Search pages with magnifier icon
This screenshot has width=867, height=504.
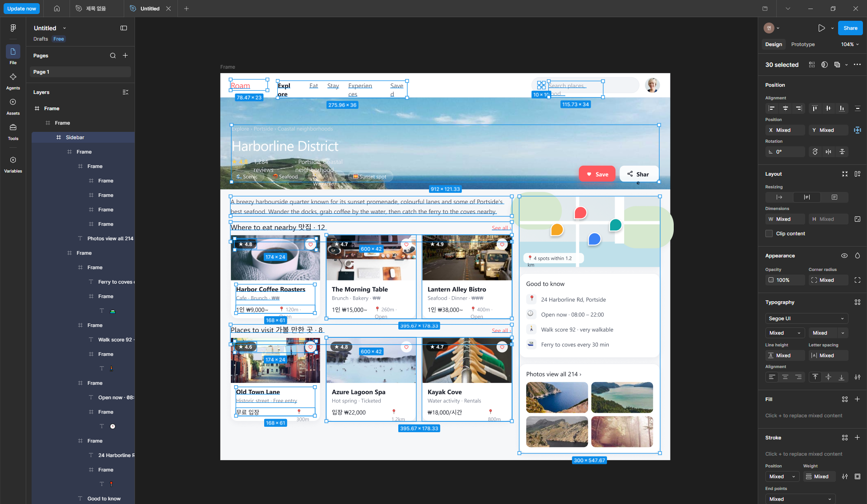coord(113,56)
